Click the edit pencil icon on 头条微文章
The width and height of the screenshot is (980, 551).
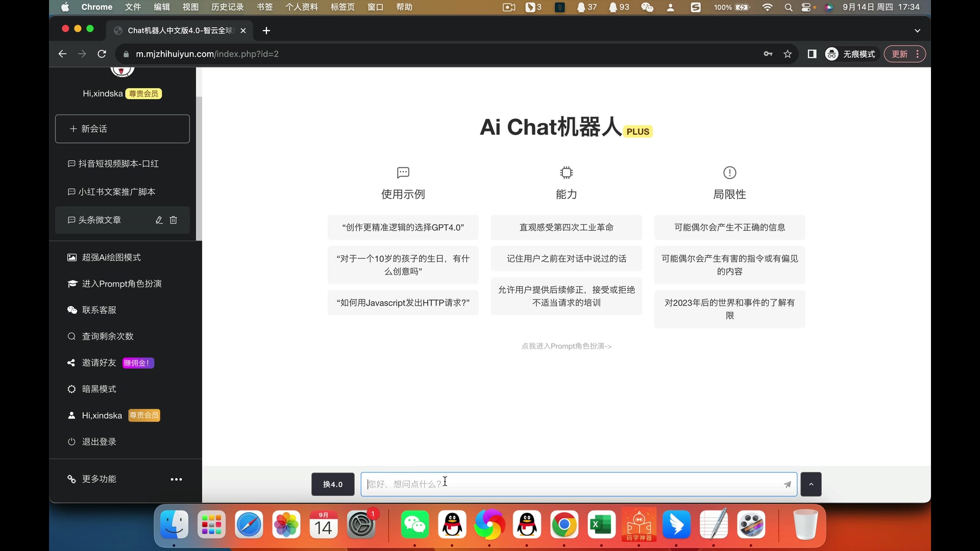pos(159,220)
